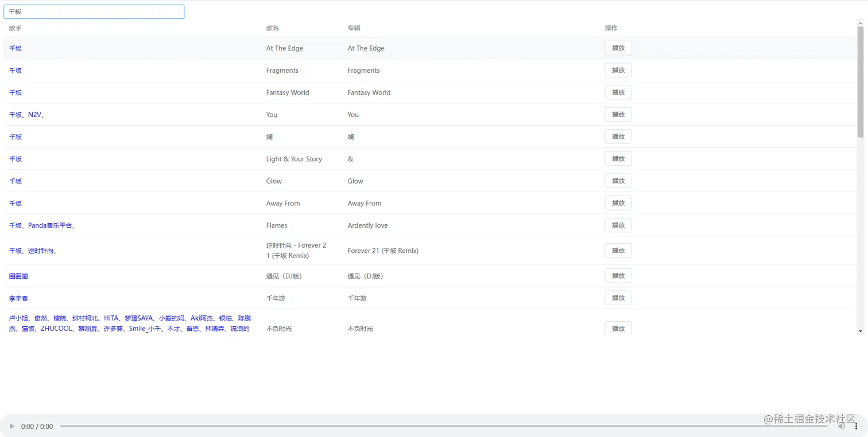Select the song name Light & Your Story
This screenshot has width=868, height=437.
(x=294, y=159)
